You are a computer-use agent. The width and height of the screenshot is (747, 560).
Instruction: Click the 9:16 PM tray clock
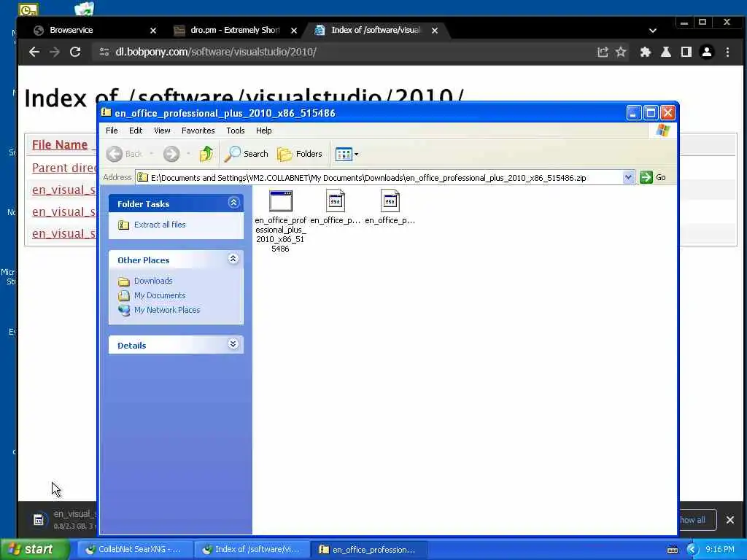[720, 550]
